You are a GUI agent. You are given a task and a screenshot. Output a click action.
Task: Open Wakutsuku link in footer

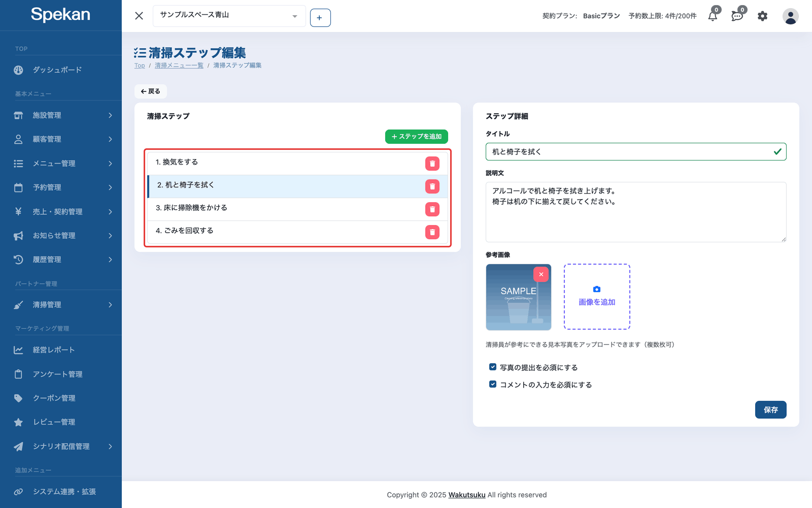(467, 495)
